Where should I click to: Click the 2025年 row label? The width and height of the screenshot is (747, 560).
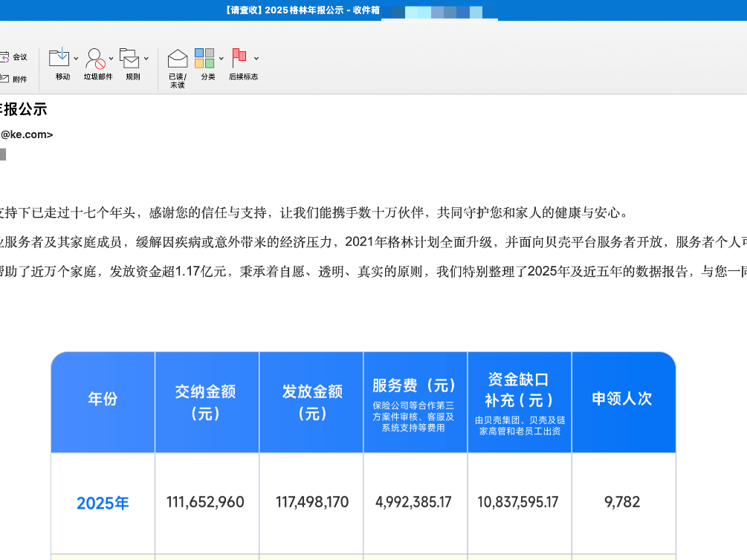pos(103,503)
